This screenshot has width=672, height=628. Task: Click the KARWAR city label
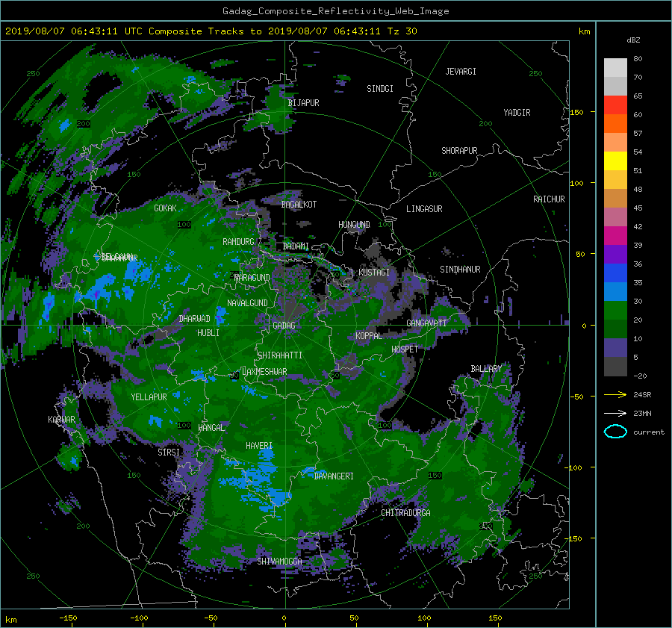tap(61, 420)
